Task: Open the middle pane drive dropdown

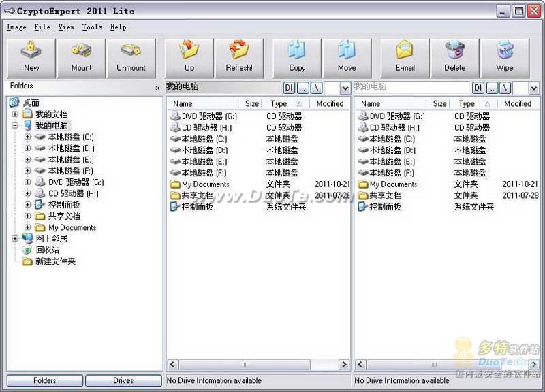Action: coord(345,88)
